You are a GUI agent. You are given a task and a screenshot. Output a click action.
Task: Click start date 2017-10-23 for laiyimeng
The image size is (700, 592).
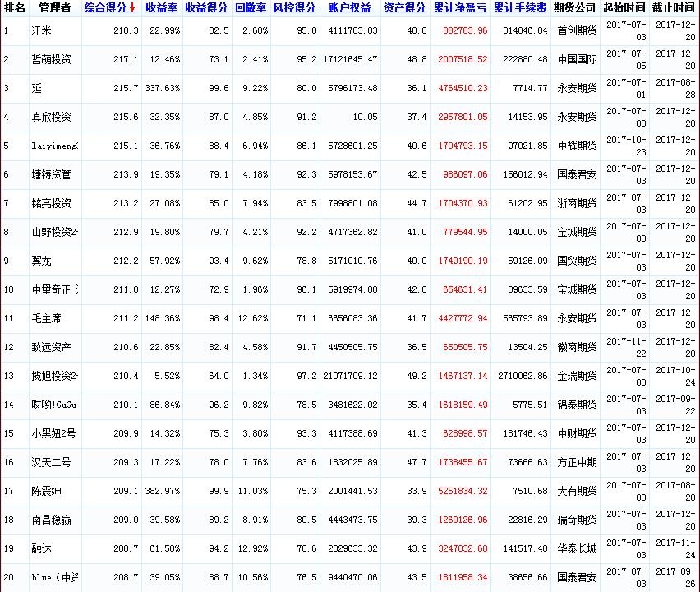click(626, 146)
